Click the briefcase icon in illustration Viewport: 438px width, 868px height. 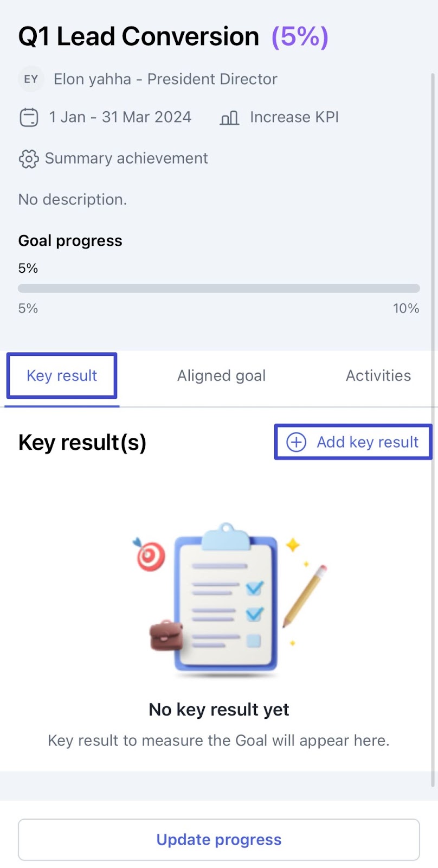tap(166, 635)
